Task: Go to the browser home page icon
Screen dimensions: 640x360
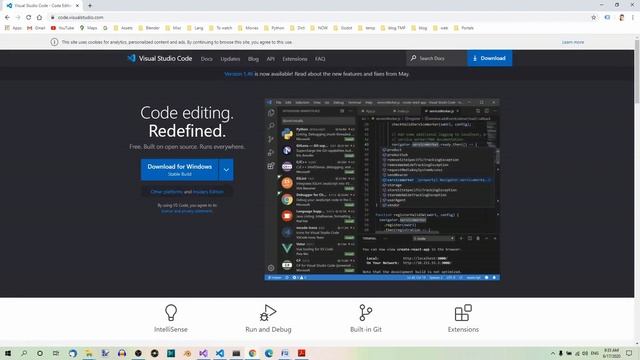Action: click(x=39, y=18)
